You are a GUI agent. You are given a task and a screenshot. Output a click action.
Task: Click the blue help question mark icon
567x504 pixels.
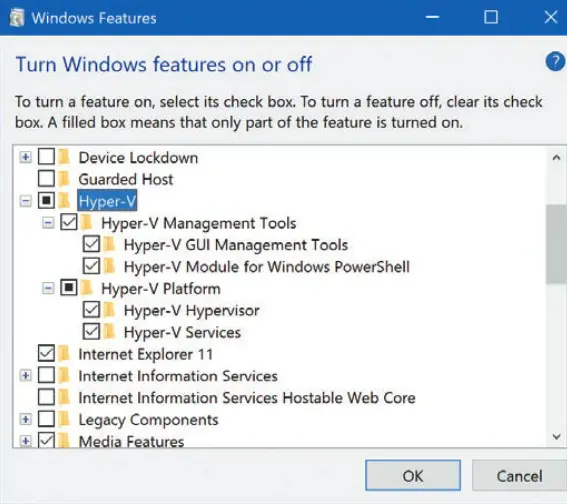coord(555,62)
